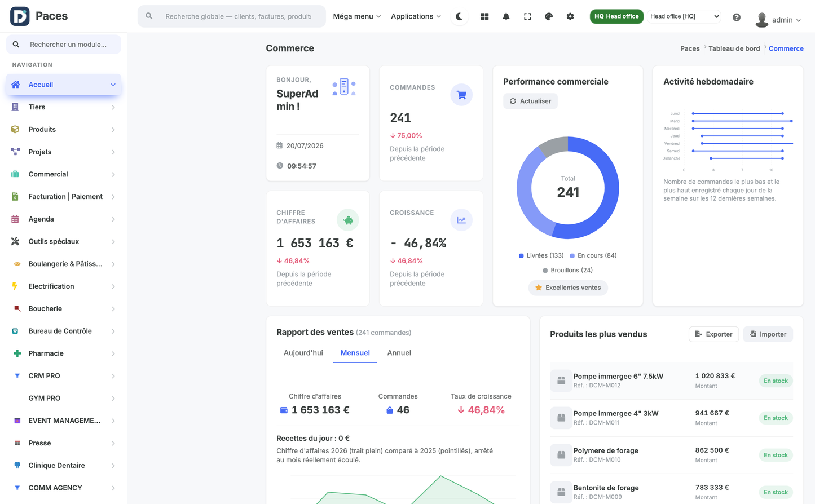Viewport: 815px width, 504px height.
Task: Click the Commerce breadcrumb link
Action: pyautogui.click(x=786, y=48)
